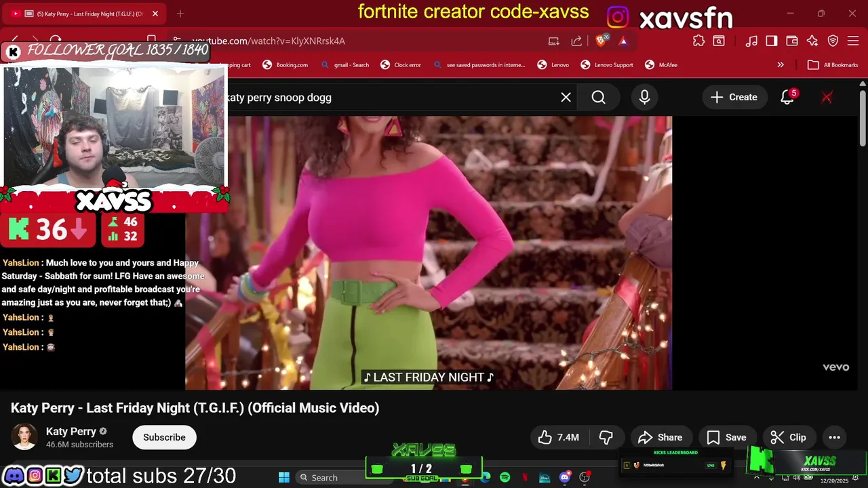This screenshot has height=488, width=868.
Task: Open the gmail - Search bookmark
Action: 344,65
